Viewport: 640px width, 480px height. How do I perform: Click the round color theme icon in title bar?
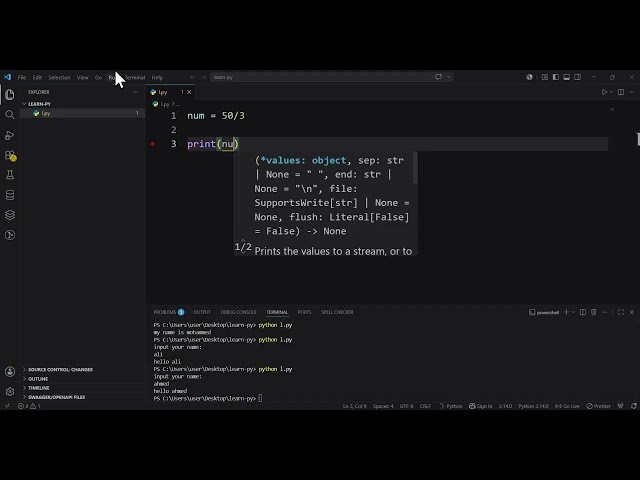pyautogui.click(x=529, y=77)
